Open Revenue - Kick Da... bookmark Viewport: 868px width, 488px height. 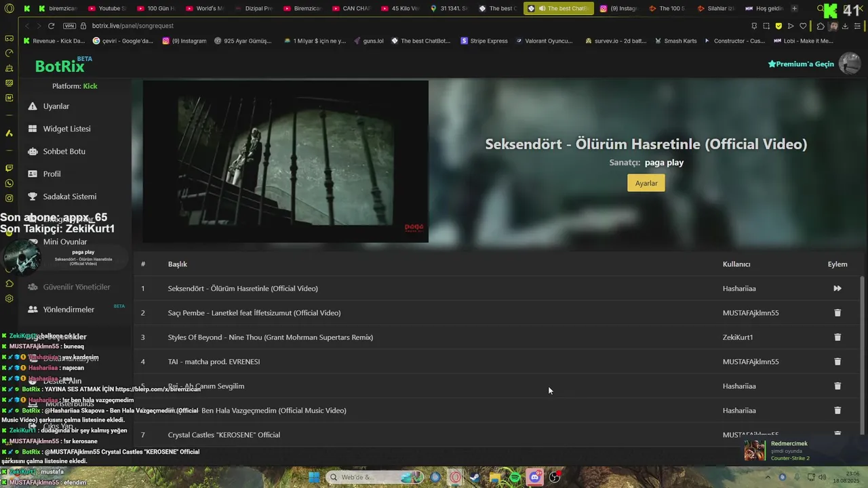pyautogui.click(x=54, y=41)
